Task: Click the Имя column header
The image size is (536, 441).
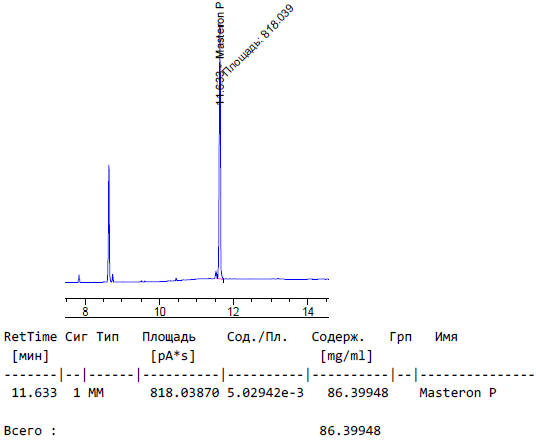Action: 446,337
